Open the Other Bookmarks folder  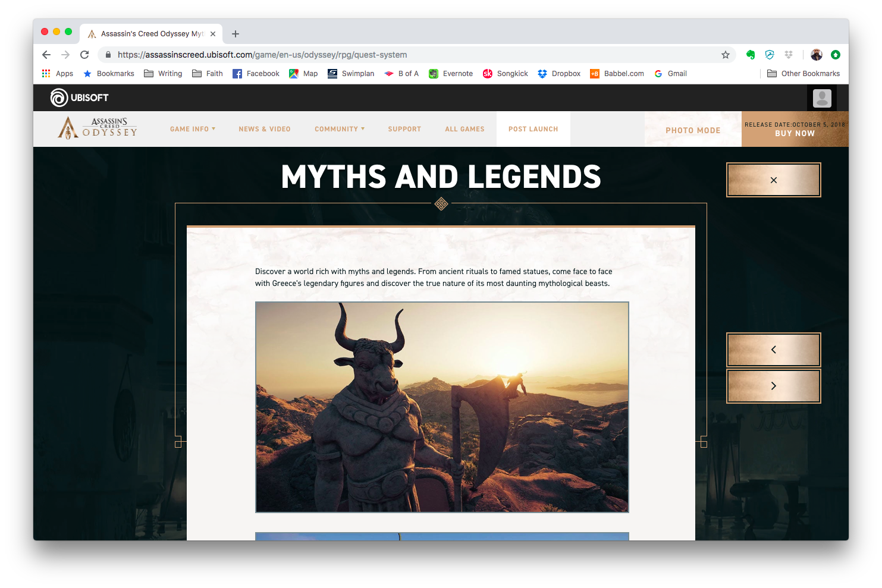coord(803,74)
